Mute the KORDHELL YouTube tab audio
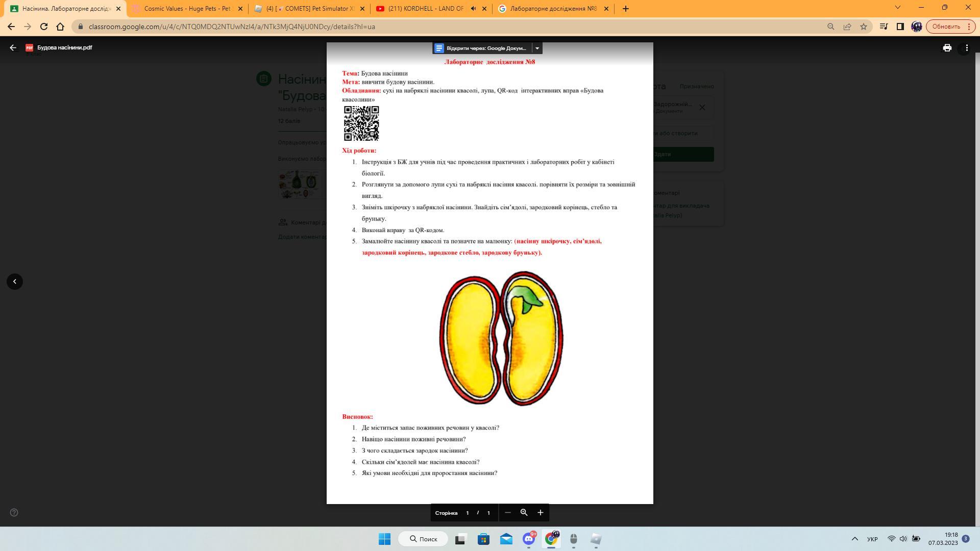This screenshot has height=551, width=980. click(473, 9)
